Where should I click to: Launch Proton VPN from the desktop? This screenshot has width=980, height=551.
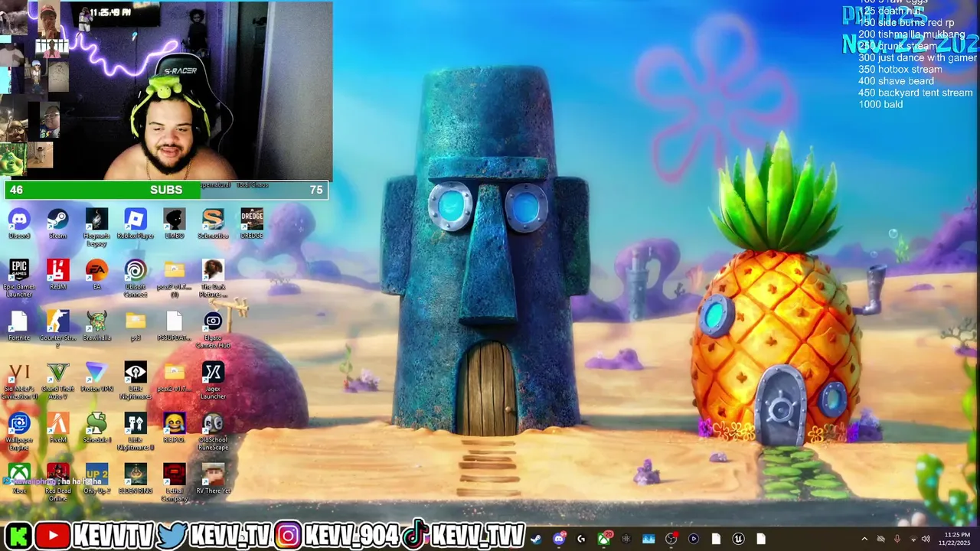pyautogui.click(x=96, y=377)
